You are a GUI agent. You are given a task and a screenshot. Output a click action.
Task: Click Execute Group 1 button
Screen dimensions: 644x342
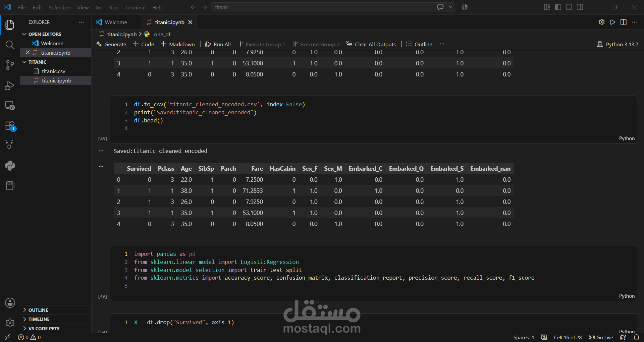click(262, 44)
